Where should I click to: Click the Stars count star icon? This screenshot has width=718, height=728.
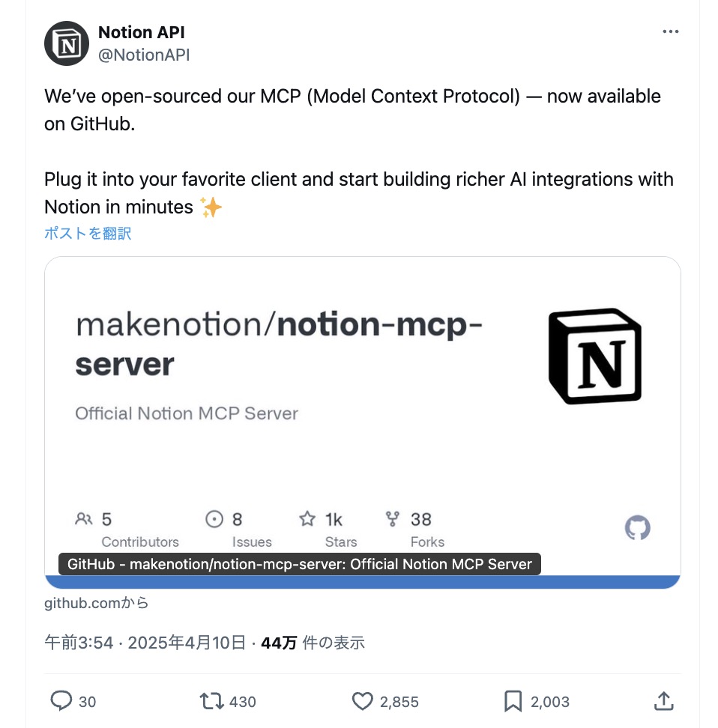(x=307, y=518)
